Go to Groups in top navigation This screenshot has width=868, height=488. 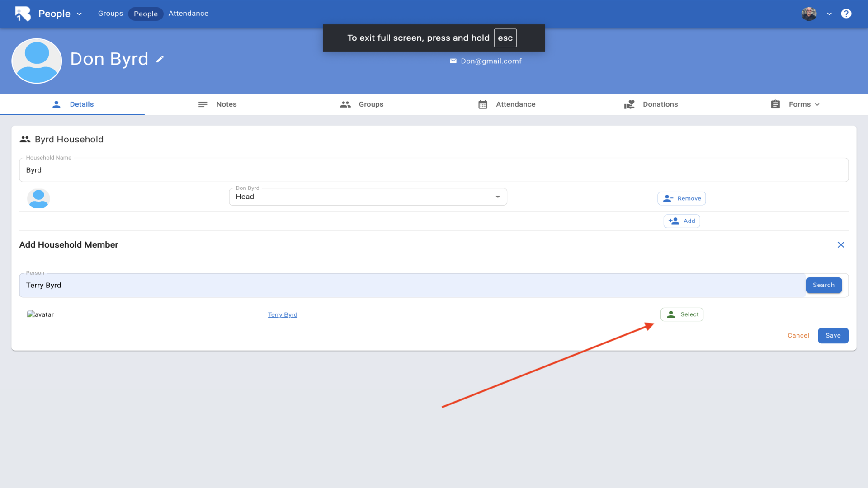[x=110, y=14]
